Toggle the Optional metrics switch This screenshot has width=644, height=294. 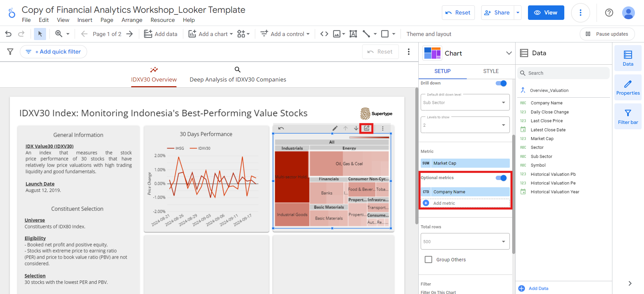(501, 178)
